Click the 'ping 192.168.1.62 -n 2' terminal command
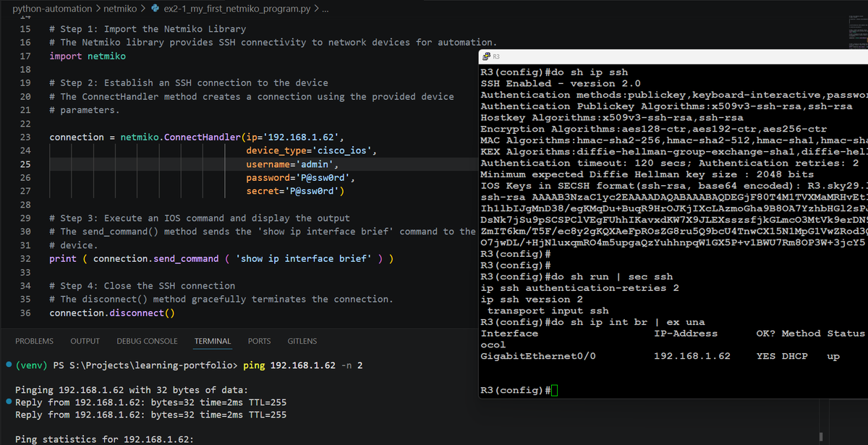This screenshot has width=868, height=445. (x=303, y=365)
